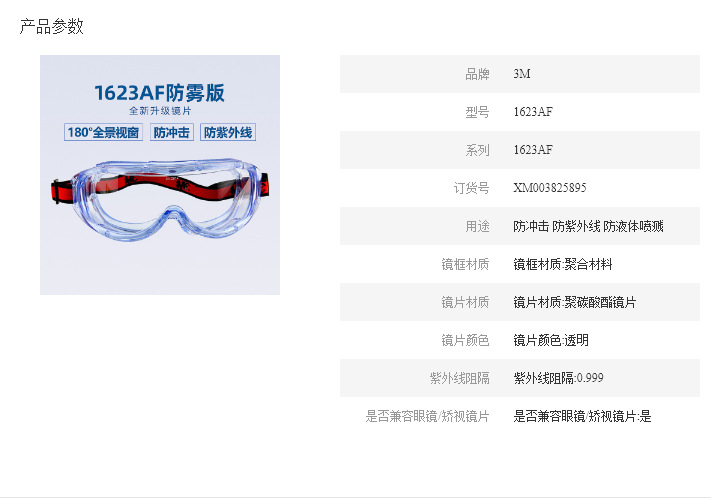Select 紫外线阻隔:0.999 value
This screenshot has height=498, width=711.
point(558,378)
